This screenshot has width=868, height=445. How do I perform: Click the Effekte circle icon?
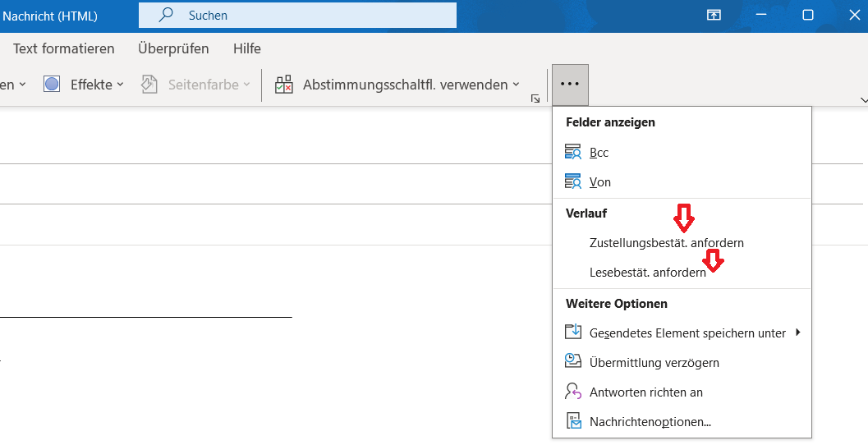(x=52, y=85)
